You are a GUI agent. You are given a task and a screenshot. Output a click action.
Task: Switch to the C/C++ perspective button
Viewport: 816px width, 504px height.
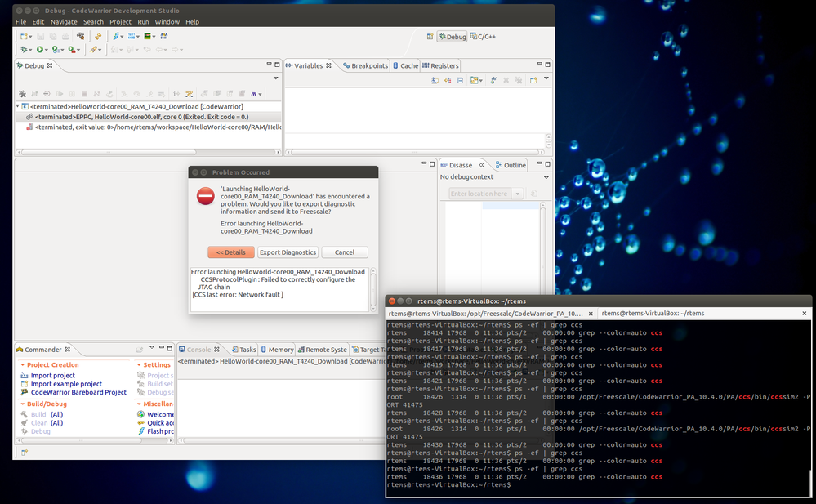point(483,37)
